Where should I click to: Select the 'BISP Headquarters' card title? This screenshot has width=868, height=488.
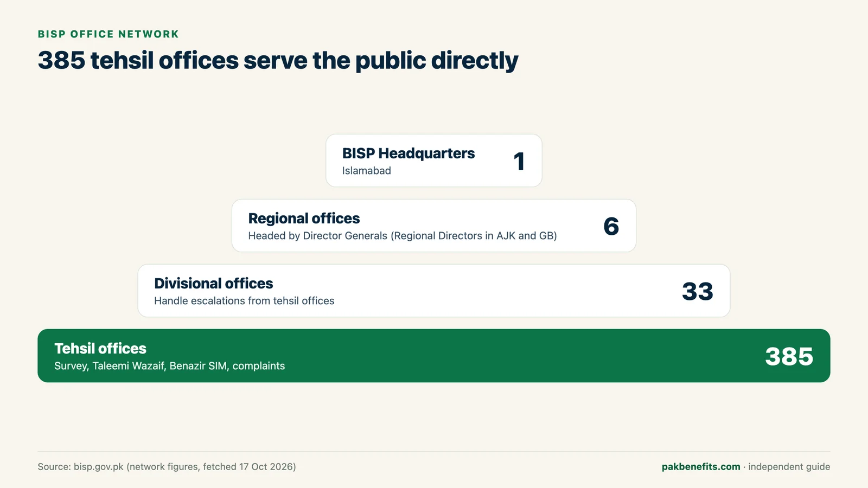point(409,153)
